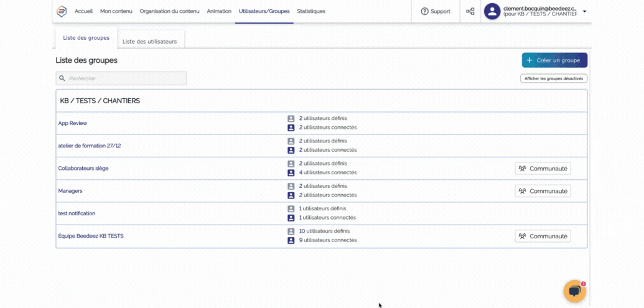Open the chat bubble widget
Viewport: 644px width, 308px height.
(x=574, y=291)
